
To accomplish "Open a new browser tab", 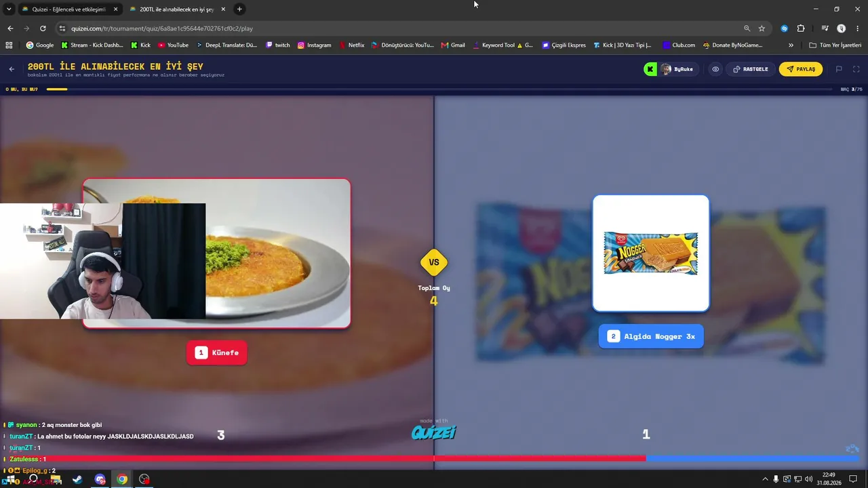I will [x=239, y=9].
